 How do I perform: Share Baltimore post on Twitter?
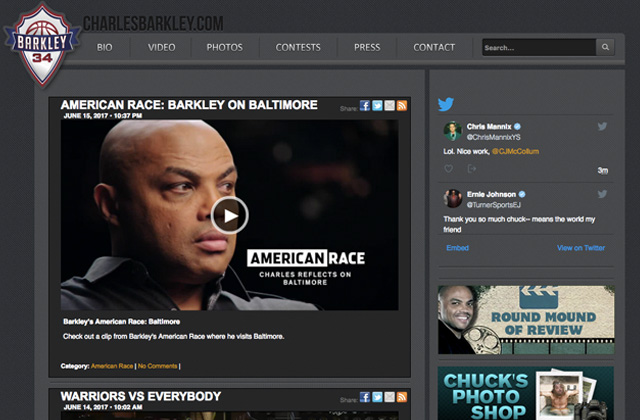point(377,106)
